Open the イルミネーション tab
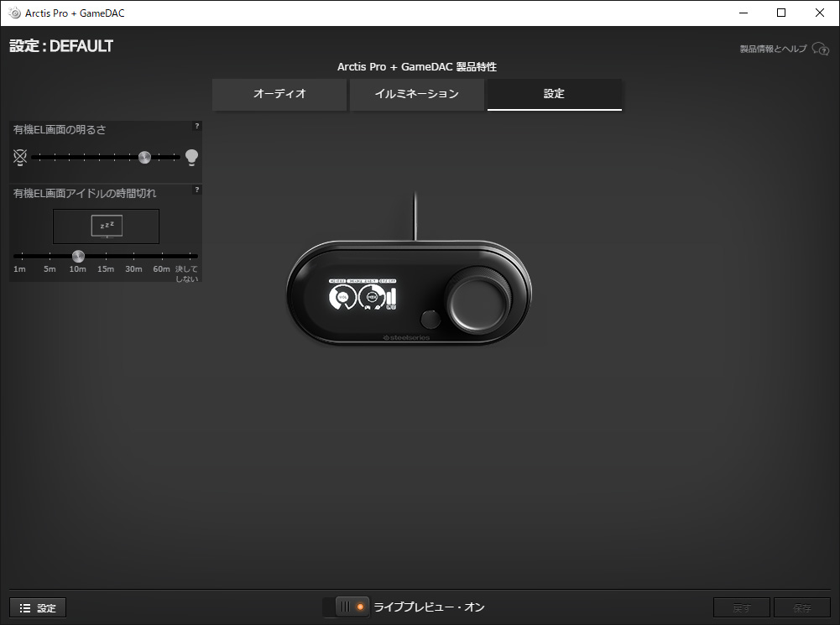 [x=417, y=94]
